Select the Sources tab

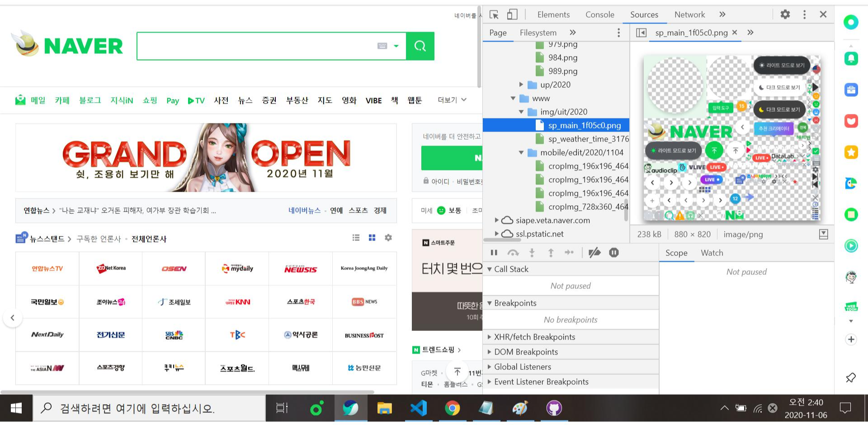[x=644, y=14]
